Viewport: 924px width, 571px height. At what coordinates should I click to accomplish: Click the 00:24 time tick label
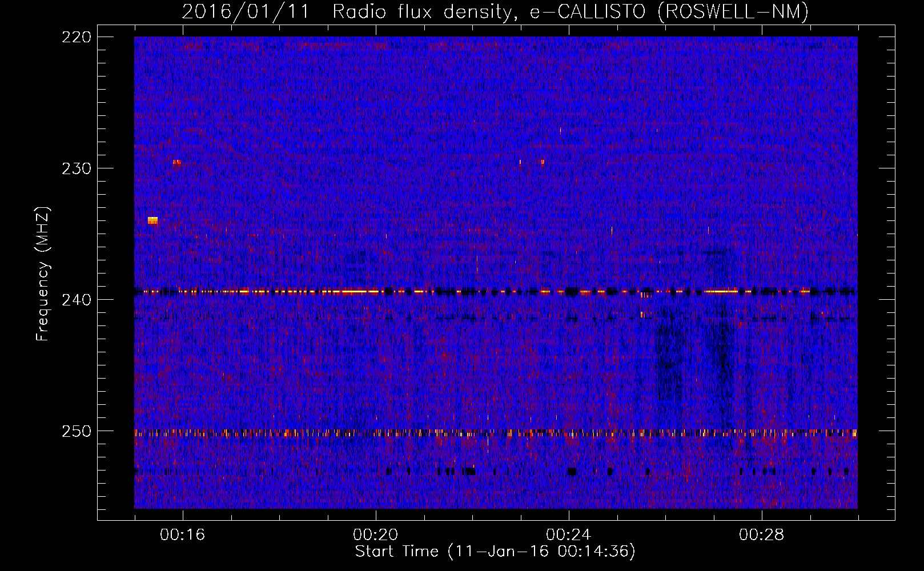pos(569,535)
